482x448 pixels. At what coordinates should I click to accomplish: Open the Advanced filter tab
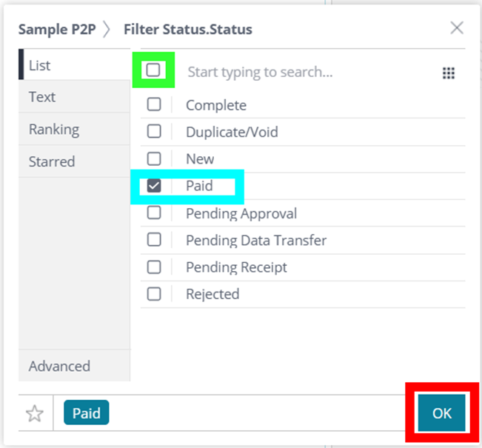pyautogui.click(x=74, y=366)
